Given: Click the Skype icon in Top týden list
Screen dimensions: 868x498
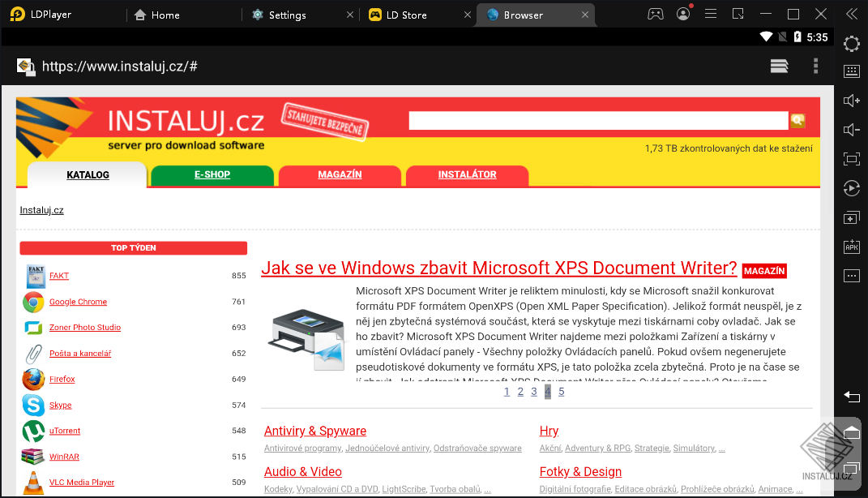Looking at the screenshot, I should coord(33,405).
